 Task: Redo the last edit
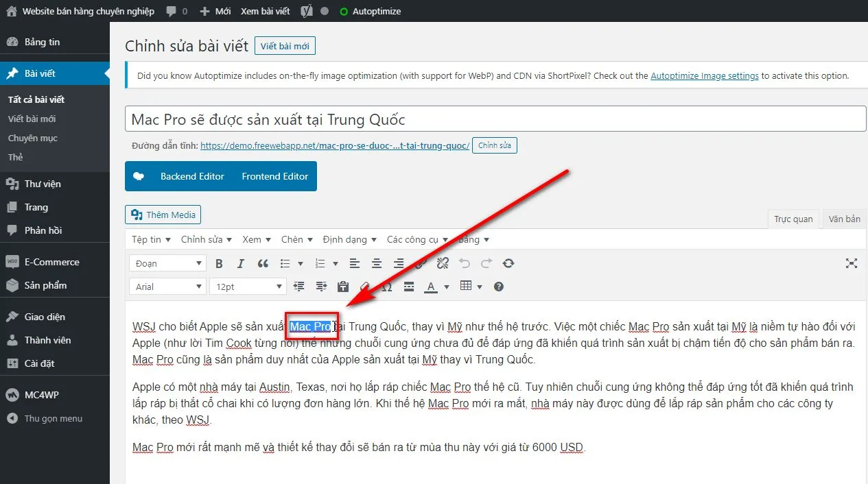tap(486, 263)
